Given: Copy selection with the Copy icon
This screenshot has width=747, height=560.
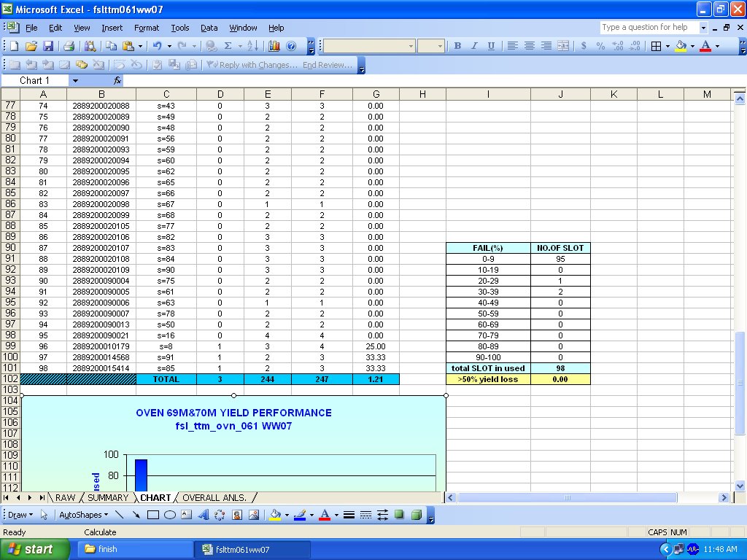Looking at the screenshot, I should point(111,46).
